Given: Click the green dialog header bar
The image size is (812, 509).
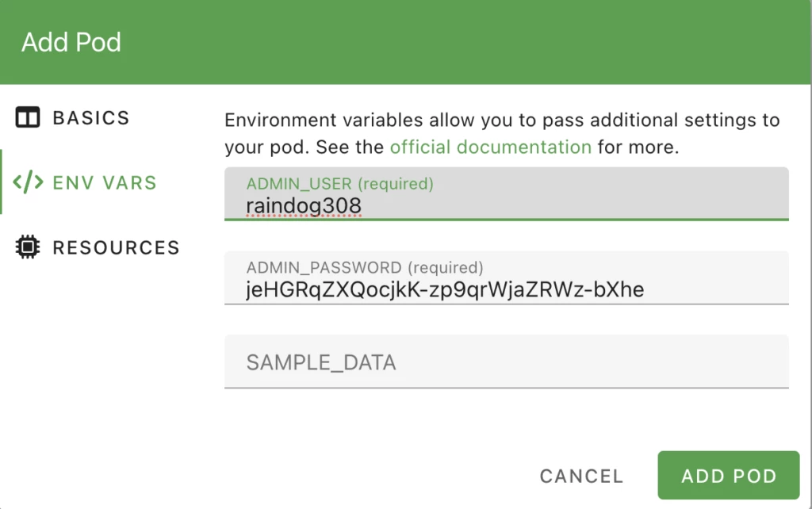Looking at the screenshot, I should pyautogui.click(x=476, y=42).
